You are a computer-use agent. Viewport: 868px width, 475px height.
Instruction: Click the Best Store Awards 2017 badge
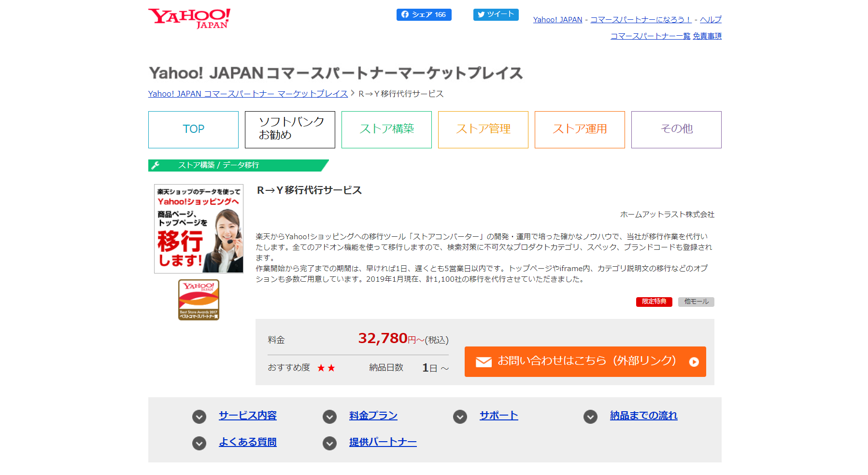[199, 300]
